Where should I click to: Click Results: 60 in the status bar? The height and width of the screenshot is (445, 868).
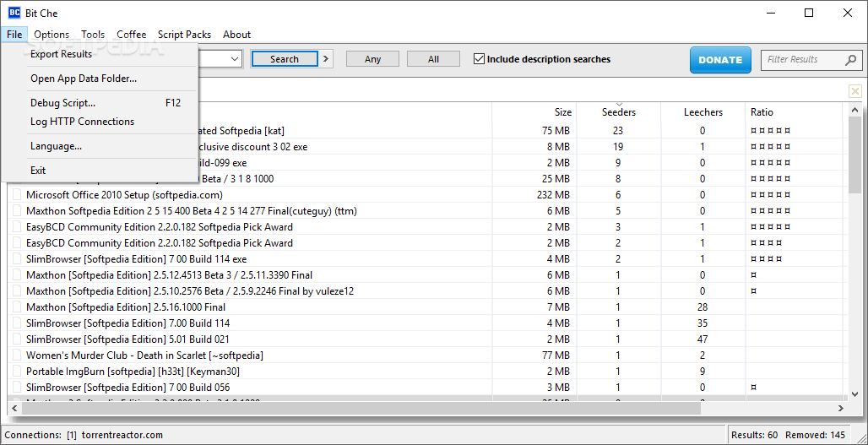[x=756, y=435]
